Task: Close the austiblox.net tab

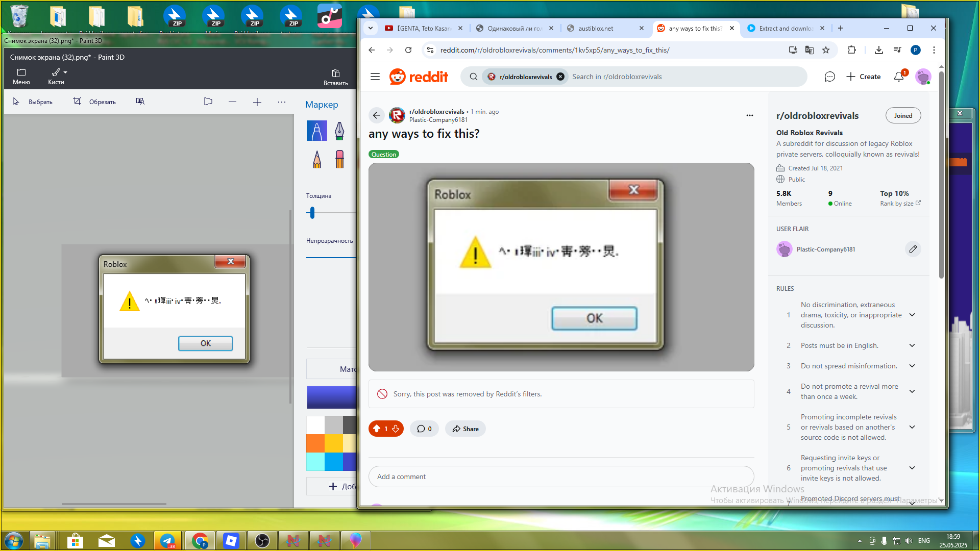Action: (642, 29)
